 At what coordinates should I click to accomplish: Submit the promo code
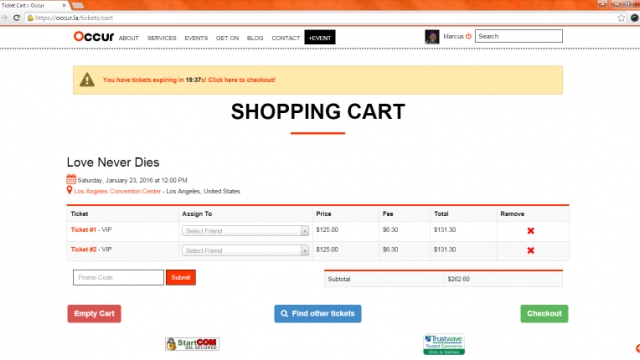(x=181, y=278)
